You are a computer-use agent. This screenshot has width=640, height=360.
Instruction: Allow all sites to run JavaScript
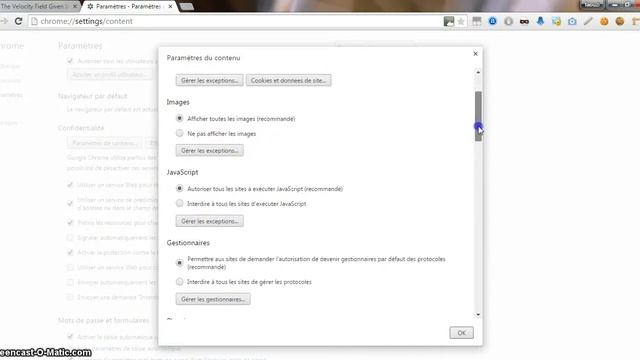(x=180, y=189)
